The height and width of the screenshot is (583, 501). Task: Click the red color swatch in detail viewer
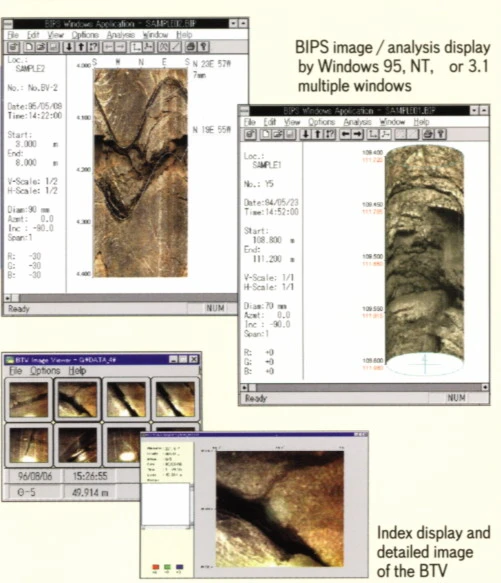click(x=156, y=567)
